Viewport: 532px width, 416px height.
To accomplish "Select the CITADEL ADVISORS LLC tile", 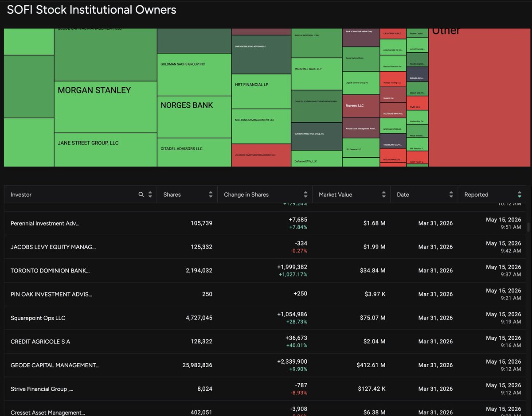I will tap(194, 152).
